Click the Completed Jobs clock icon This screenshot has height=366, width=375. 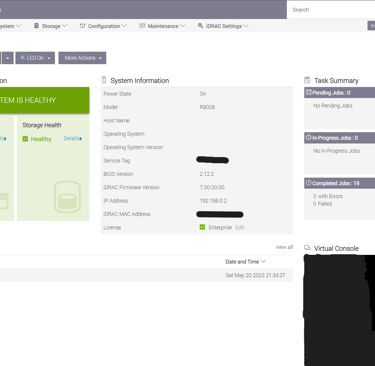(x=309, y=183)
